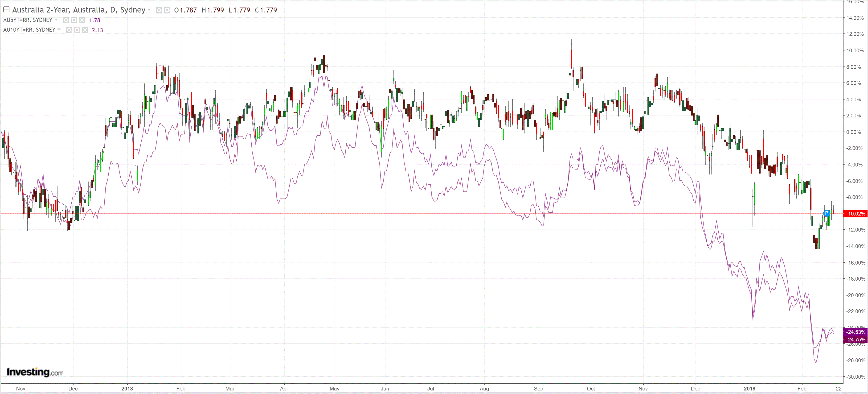Open Australia 2-Year title dropdown arrow

click(149, 10)
